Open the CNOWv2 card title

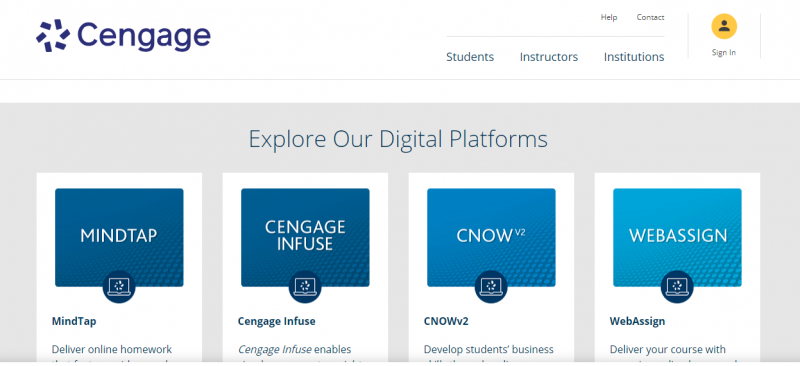pyautogui.click(x=446, y=322)
